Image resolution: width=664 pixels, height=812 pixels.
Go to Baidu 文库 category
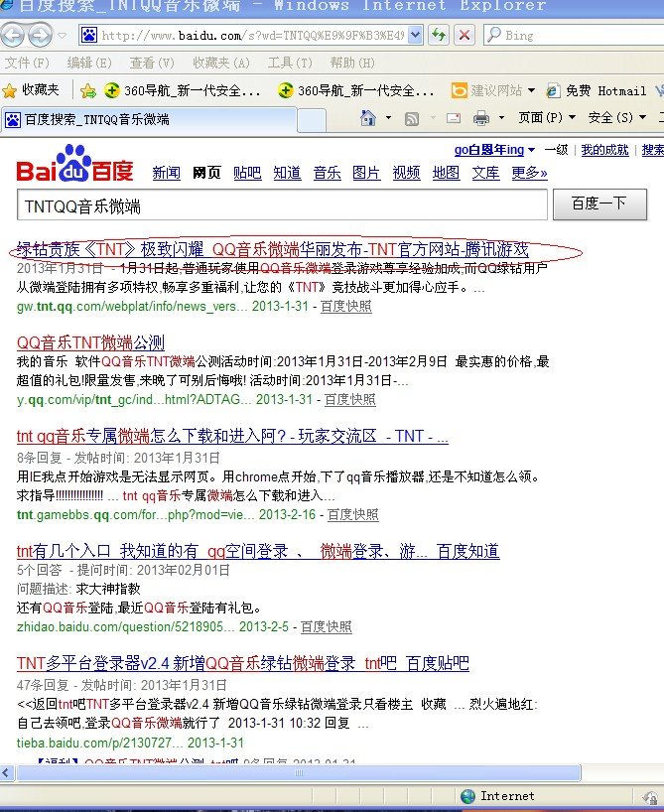tap(485, 173)
